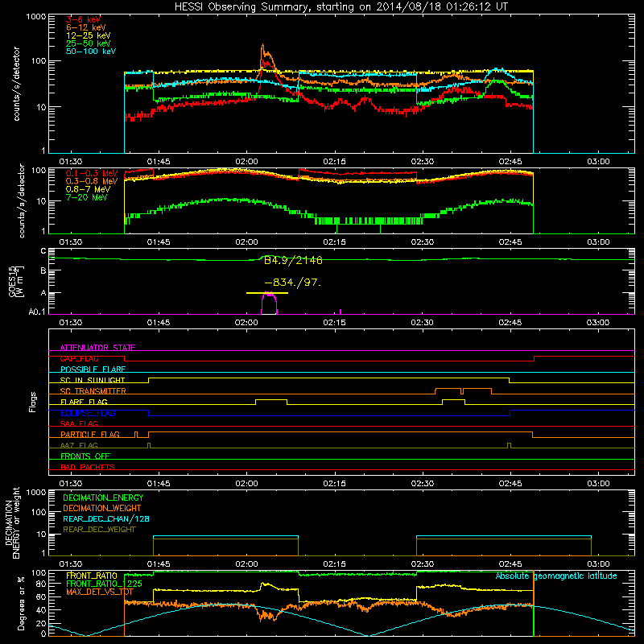The image size is (644, 644).
Task: Click the DECIMATION ENERGY or weight axis label
Action: 13,522
